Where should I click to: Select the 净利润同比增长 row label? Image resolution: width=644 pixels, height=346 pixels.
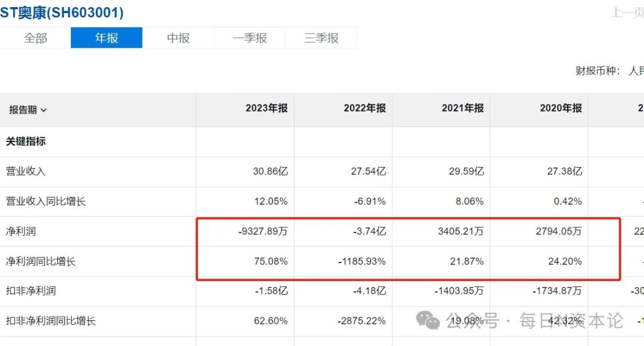(41, 261)
